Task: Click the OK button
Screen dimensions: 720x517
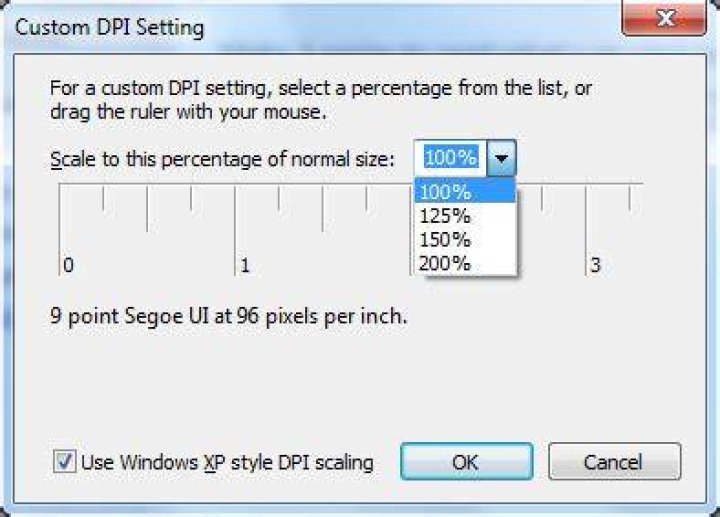Action: point(467,461)
